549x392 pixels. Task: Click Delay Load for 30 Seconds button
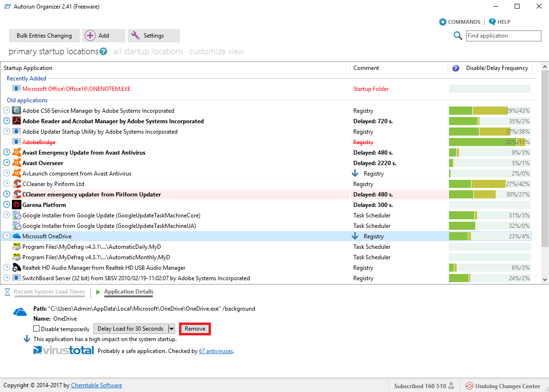[130, 329]
